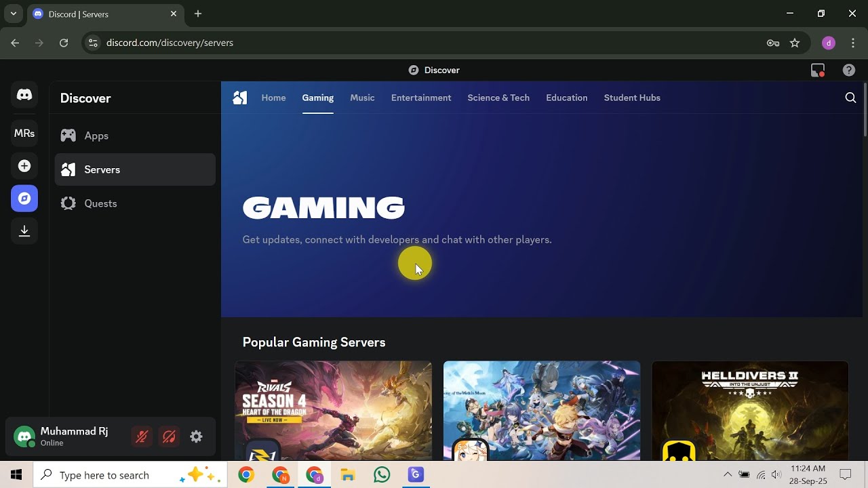
Task: Toggle deafen headphones in user panel
Action: 169,437
